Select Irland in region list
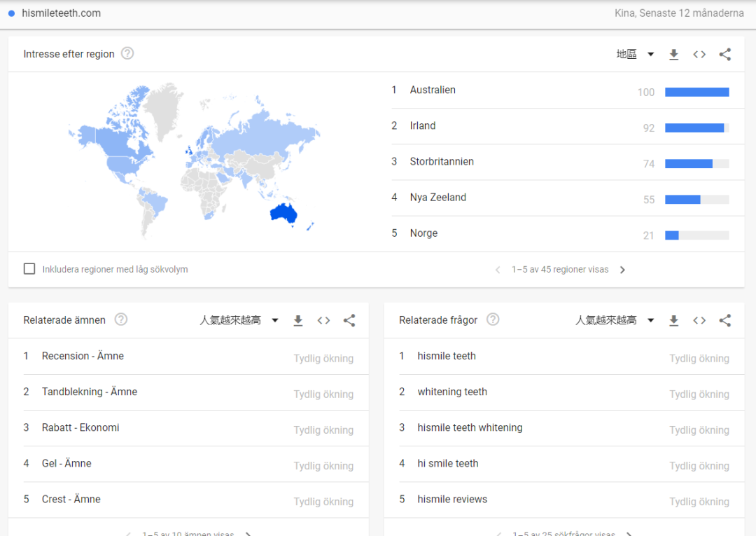756x536 pixels. (568, 126)
